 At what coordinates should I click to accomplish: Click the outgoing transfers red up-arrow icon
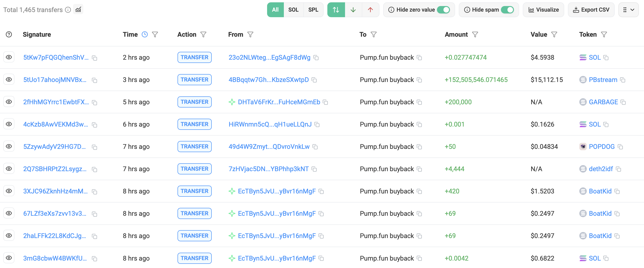[x=370, y=10]
